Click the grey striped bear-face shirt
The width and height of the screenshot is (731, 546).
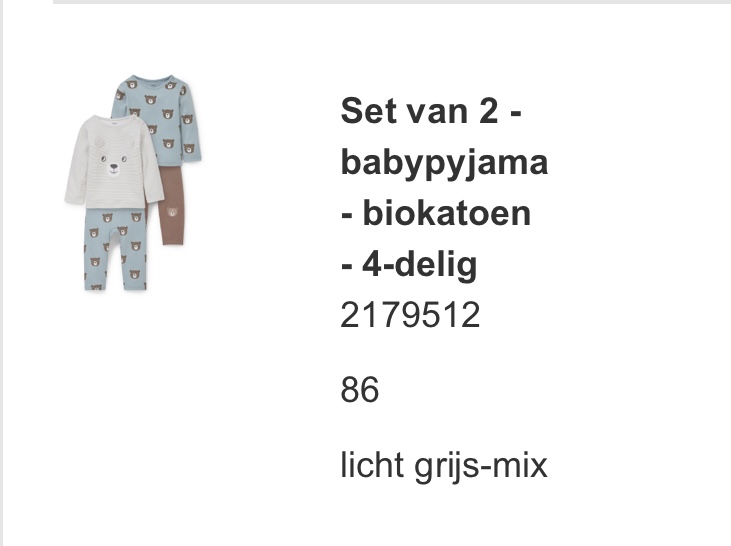click(x=114, y=162)
